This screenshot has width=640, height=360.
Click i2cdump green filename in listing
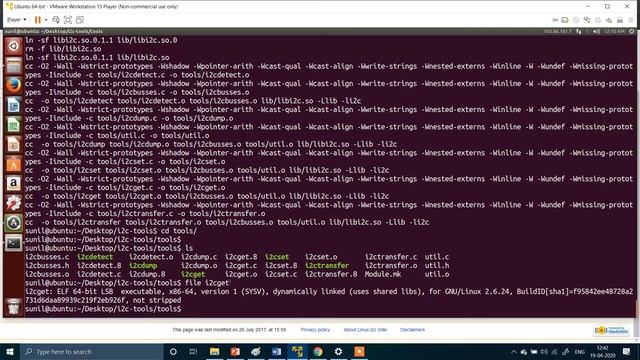click(x=143, y=265)
